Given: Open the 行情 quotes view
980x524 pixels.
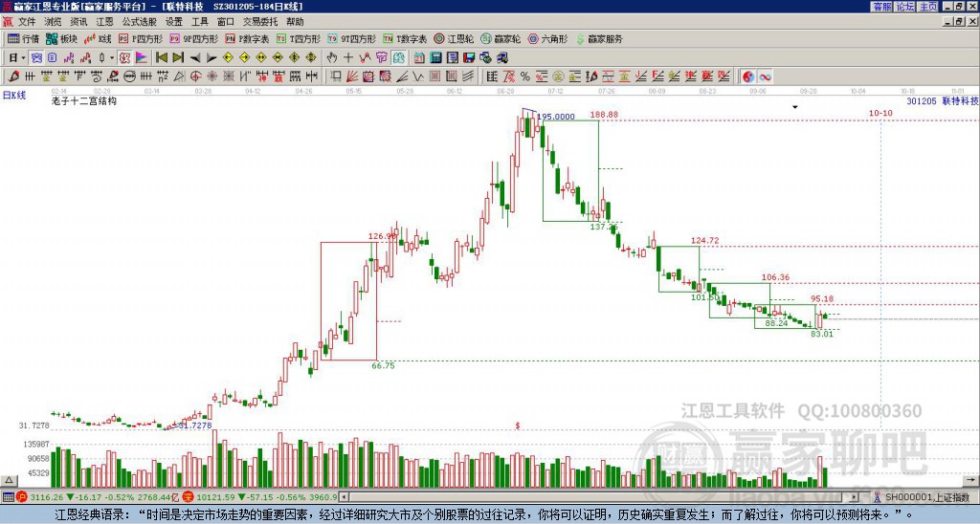Looking at the screenshot, I should [x=23, y=38].
